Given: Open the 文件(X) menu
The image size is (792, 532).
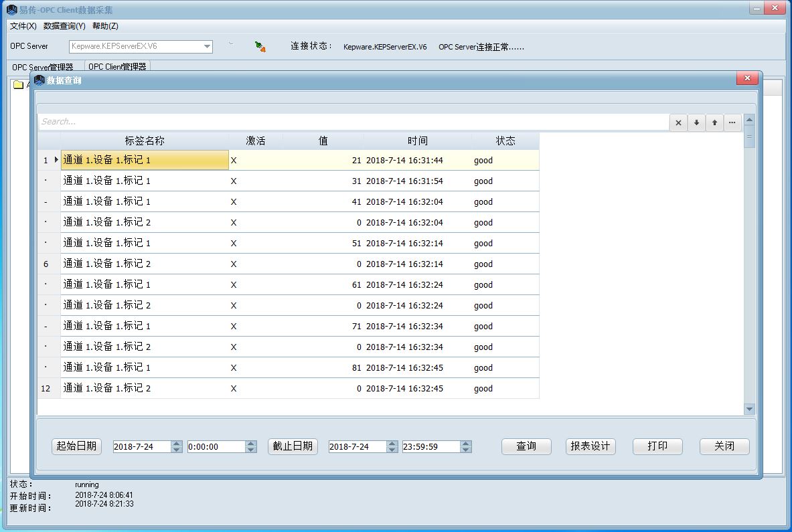Looking at the screenshot, I should (23, 26).
